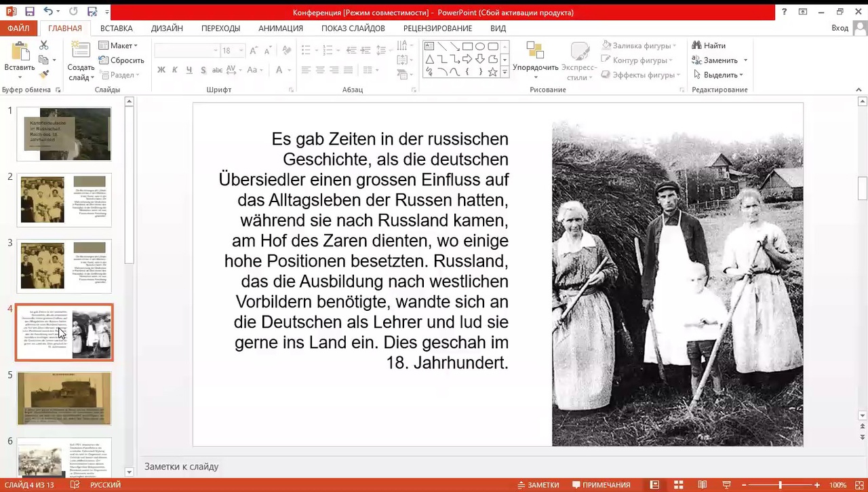Click the zoom in plus button

click(817, 485)
